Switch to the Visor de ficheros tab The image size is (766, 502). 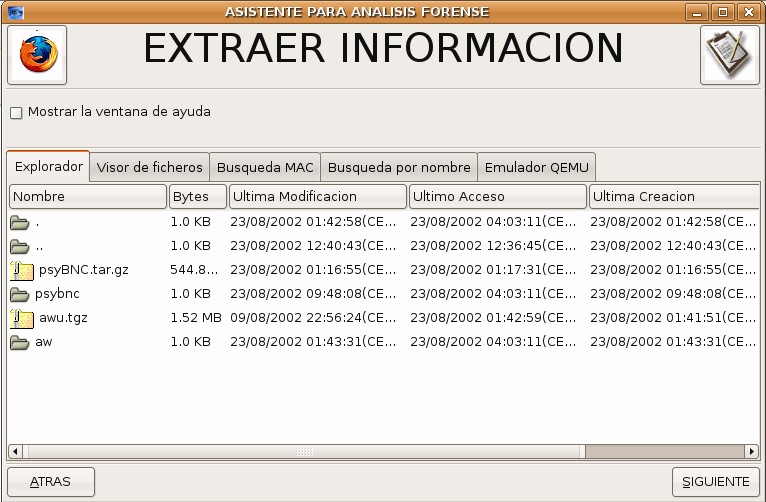pyautogui.click(x=150, y=167)
